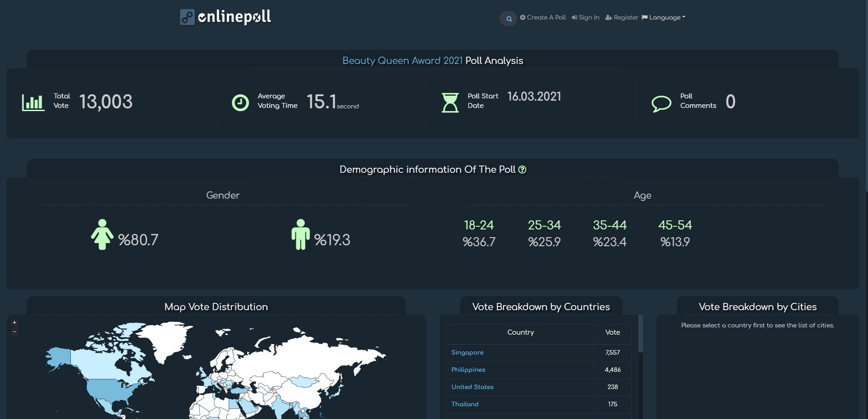
Task: Click the female gender icon
Action: click(x=102, y=234)
